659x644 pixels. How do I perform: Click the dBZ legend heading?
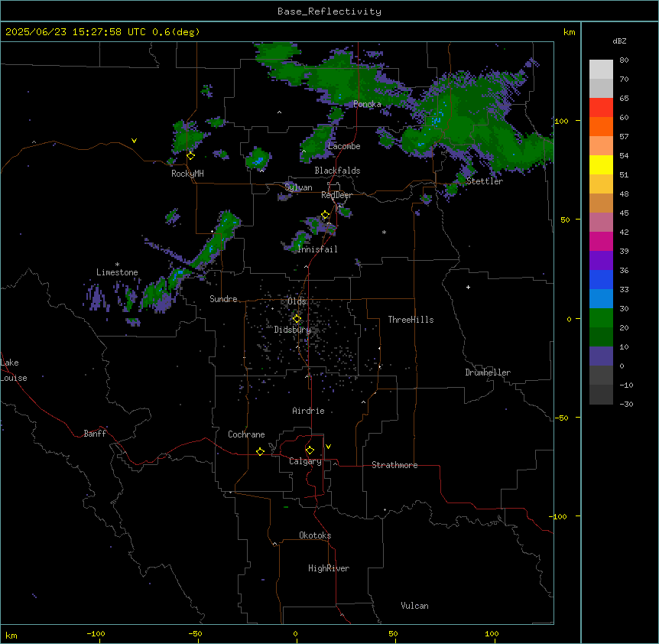coord(619,41)
